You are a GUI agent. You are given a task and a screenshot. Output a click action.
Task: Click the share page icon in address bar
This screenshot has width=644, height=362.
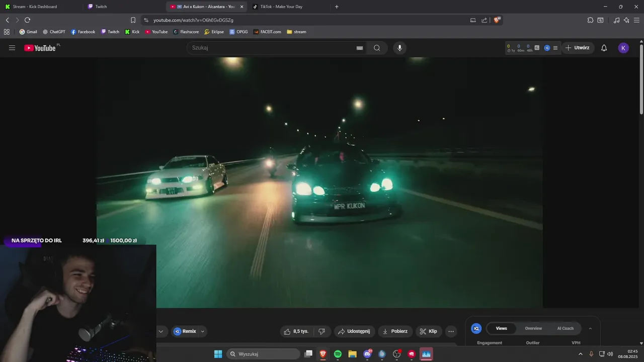[484, 20]
